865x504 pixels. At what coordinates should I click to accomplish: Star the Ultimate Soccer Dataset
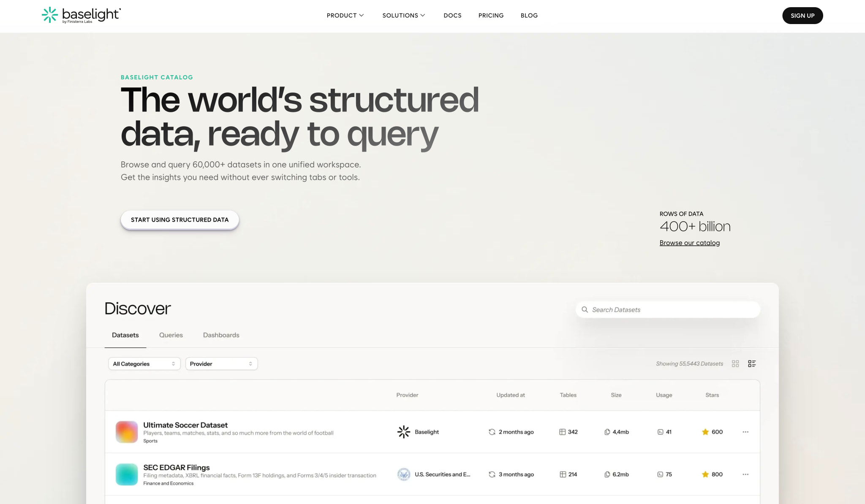[705, 432]
